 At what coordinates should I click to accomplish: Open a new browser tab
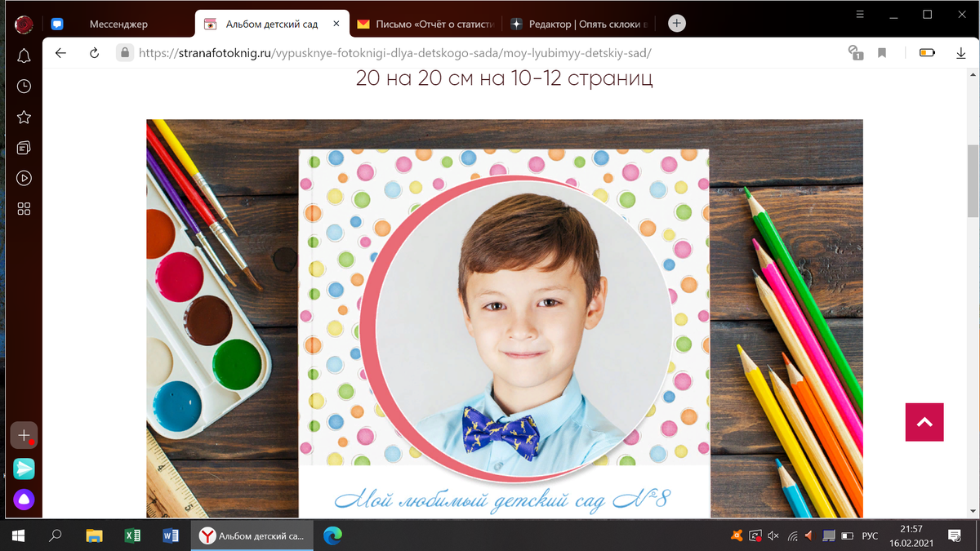pos(677,24)
